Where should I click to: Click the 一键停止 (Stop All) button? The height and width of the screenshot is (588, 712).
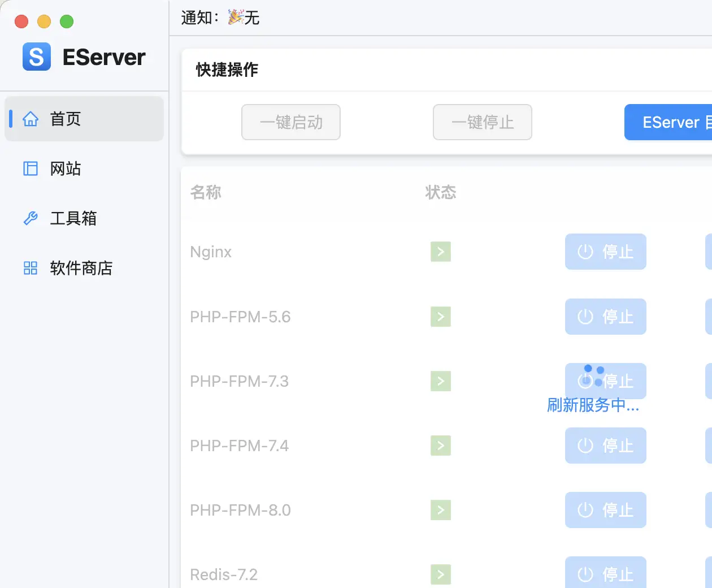tap(482, 122)
